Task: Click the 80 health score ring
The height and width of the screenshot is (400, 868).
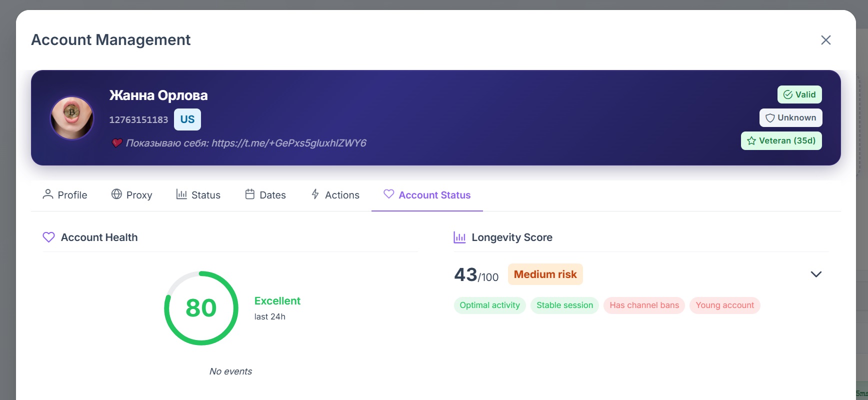Action: 201,308
